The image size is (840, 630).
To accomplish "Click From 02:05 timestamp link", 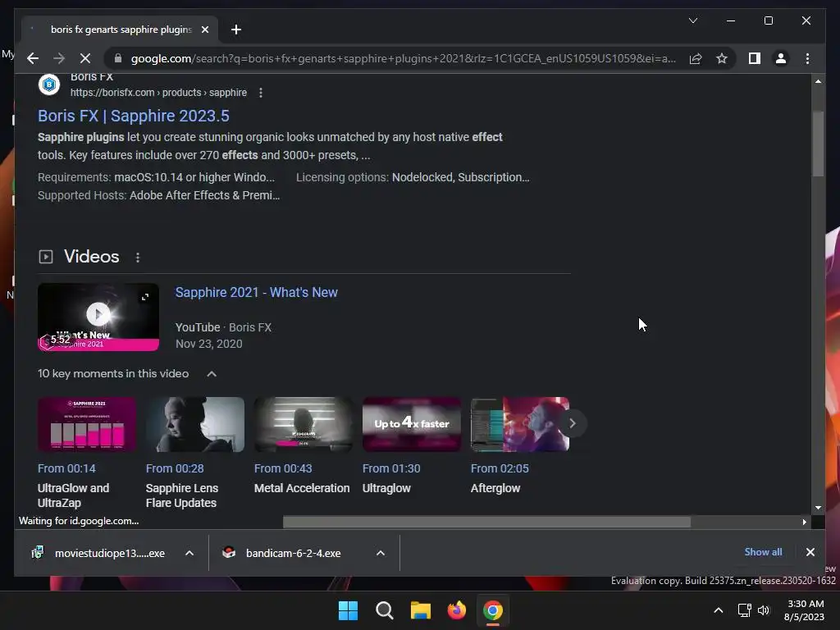I will (x=500, y=468).
